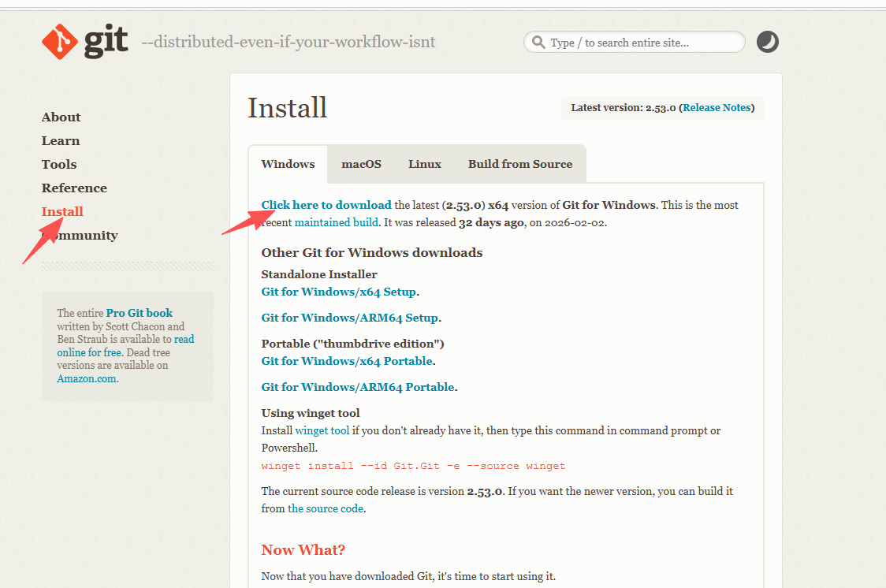
Task: Switch to the Windows tab
Action: pos(289,164)
